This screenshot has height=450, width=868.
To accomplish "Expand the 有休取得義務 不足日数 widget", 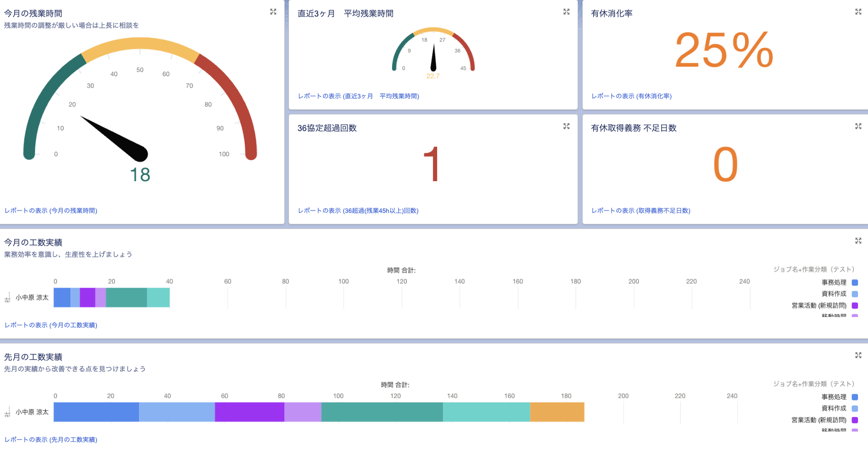I will point(858,126).
